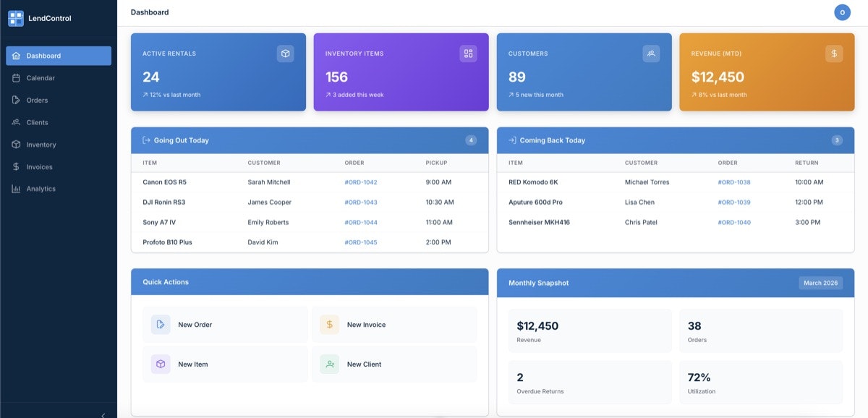Click the camera icon on Active Rentals card

point(285,53)
